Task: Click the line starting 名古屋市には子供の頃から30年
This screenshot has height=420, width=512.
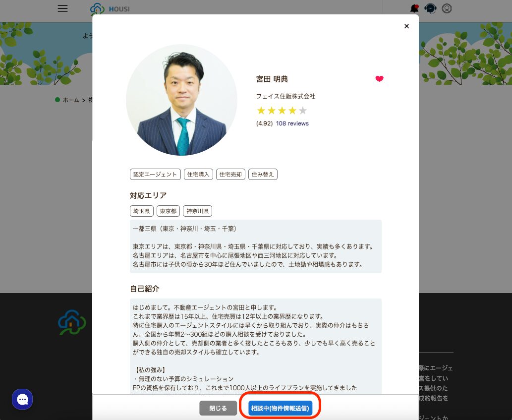Action: [248, 264]
